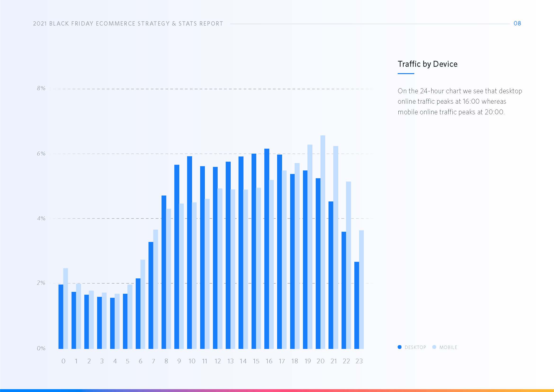Click the Mobile legend light-blue dot
Image resolution: width=554 pixels, height=392 pixels.
pyautogui.click(x=434, y=347)
